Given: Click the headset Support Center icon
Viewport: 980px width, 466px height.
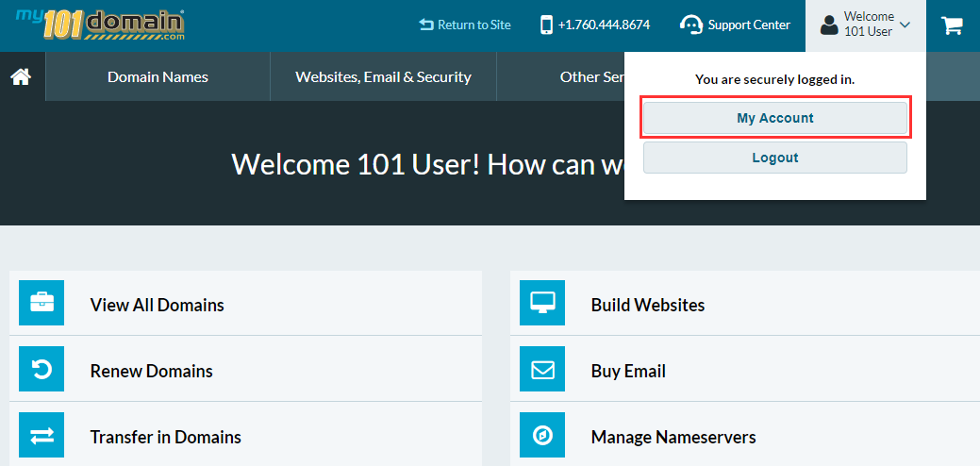Looking at the screenshot, I should [691, 25].
